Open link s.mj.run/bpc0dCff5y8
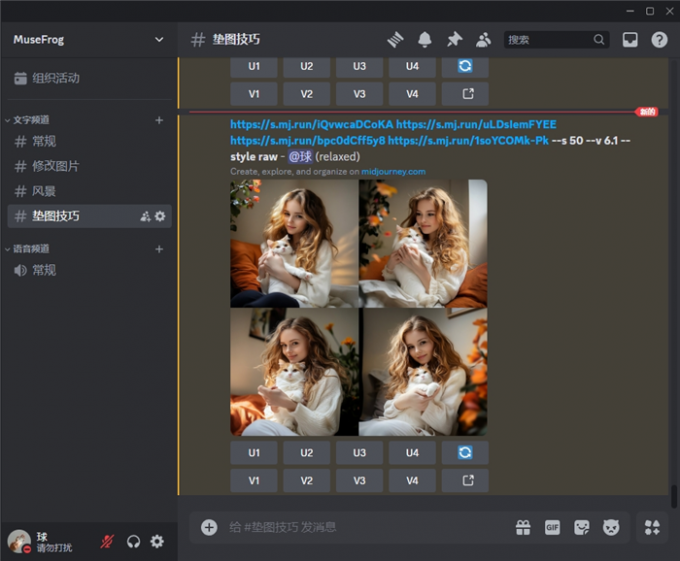680x561 pixels. (x=307, y=140)
